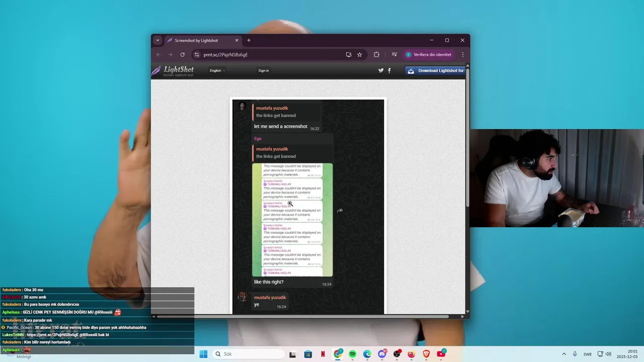The width and height of the screenshot is (644, 362).
Task: Click the Download Lightshot button
Action: click(435, 70)
